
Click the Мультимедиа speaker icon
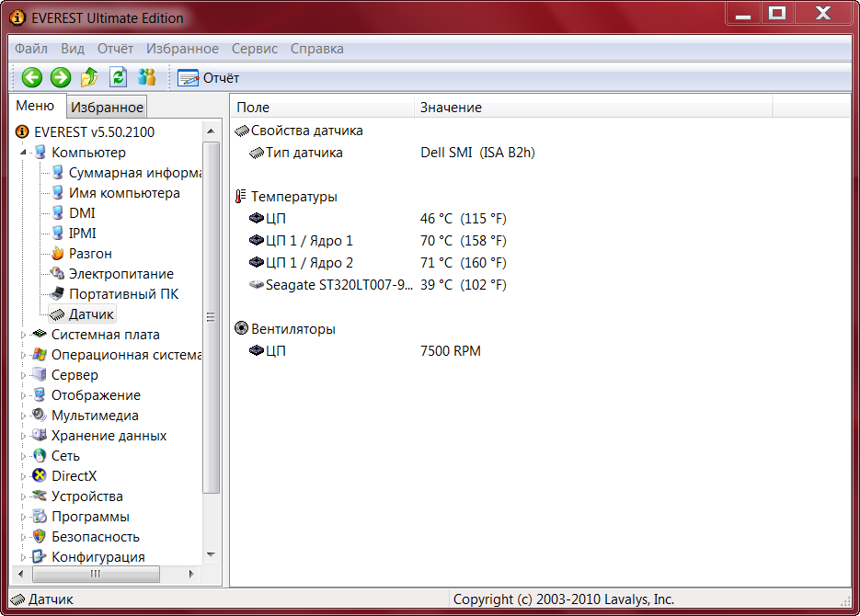pyautogui.click(x=40, y=415)
